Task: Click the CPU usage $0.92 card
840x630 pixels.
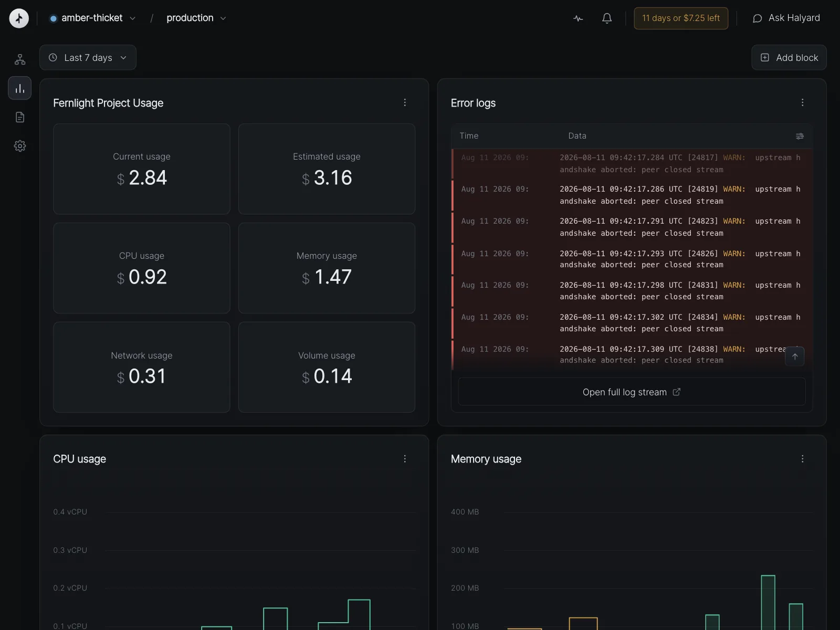Action: tap(142, 268)
